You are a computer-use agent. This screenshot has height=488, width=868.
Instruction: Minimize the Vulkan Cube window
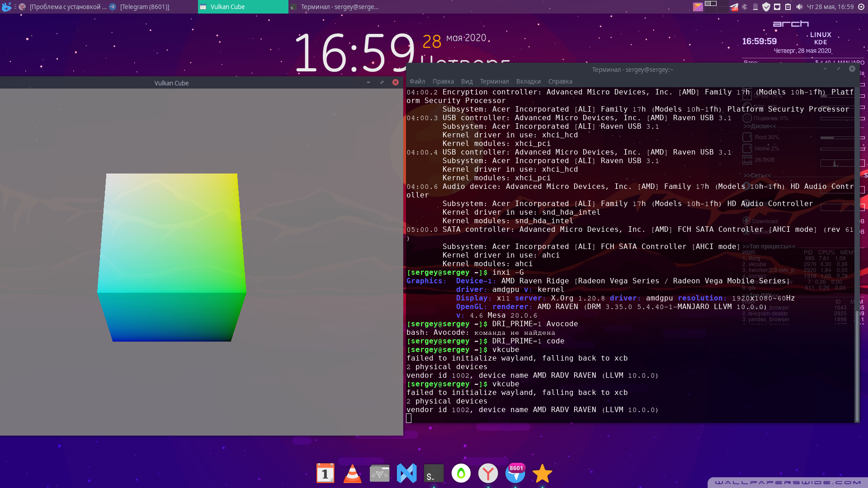point(368,82)
